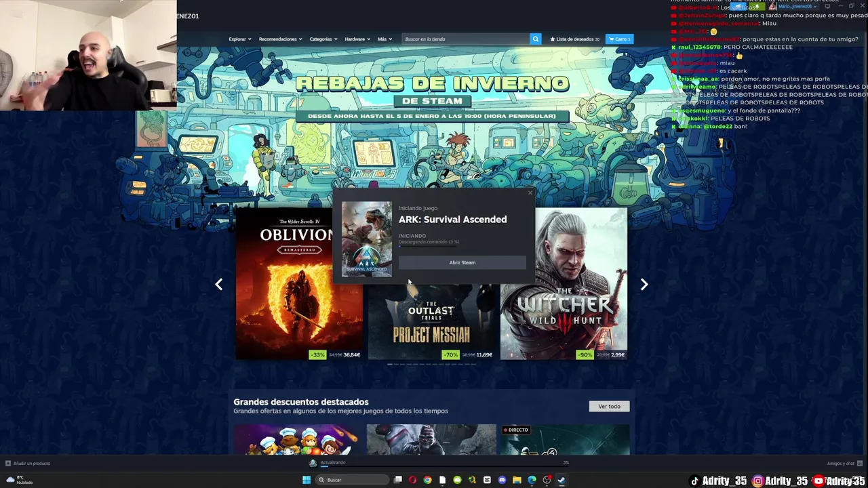Open the DIRECTO live game thumbnail
The image size is (868, 488).
(x=565, y=440)
